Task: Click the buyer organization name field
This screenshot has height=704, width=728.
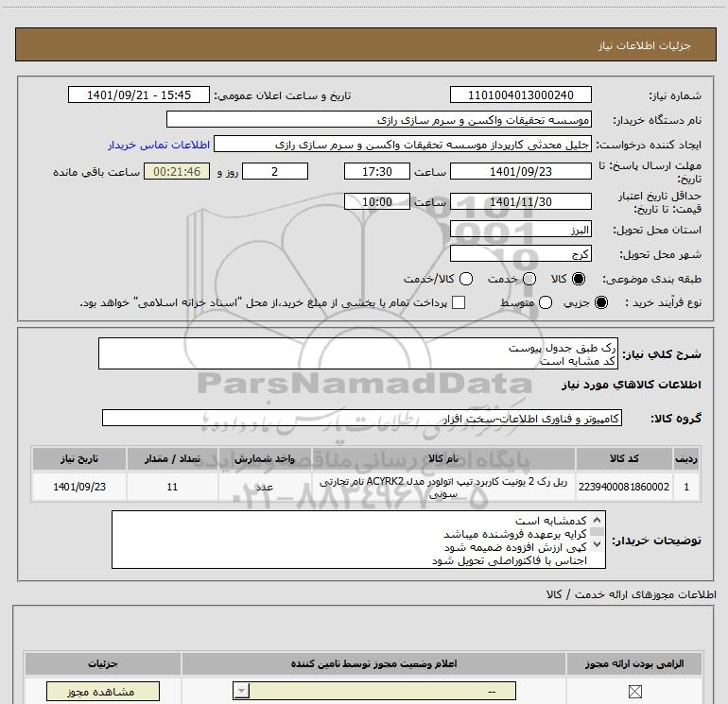Action: (379, 119)
